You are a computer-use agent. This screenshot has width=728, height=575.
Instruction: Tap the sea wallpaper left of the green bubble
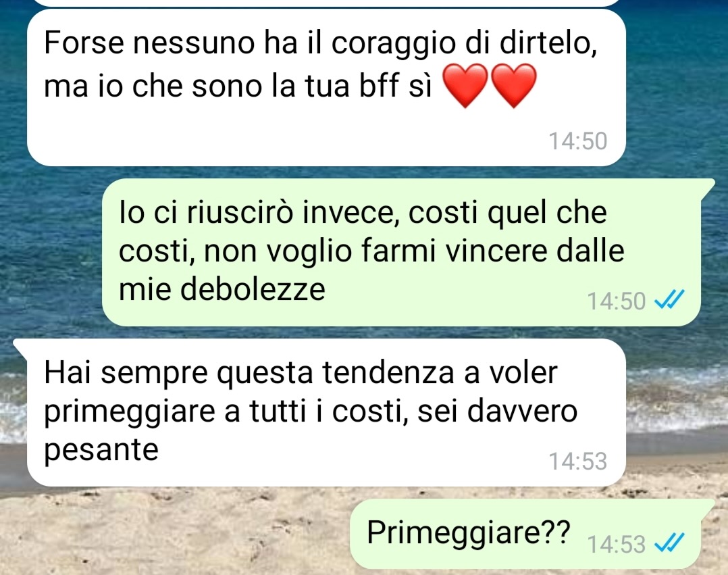pyautogui.click(x=51, y=252)
